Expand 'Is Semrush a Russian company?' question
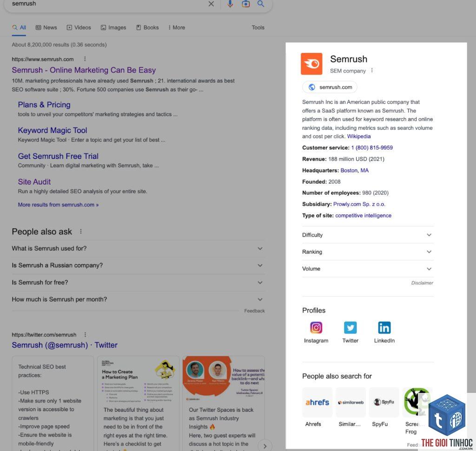This screenshot has width=476, height=451. pos(138,265)
